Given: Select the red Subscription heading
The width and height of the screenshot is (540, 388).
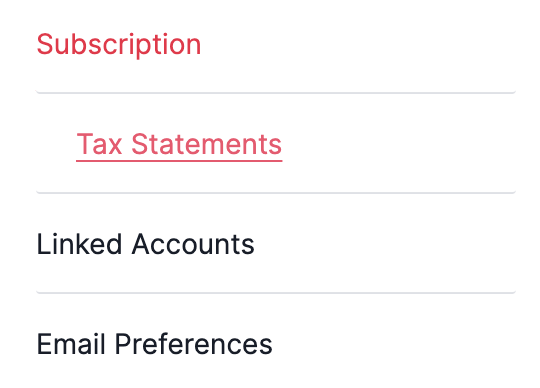Looking at the screenshot, I should pos(119,44).
